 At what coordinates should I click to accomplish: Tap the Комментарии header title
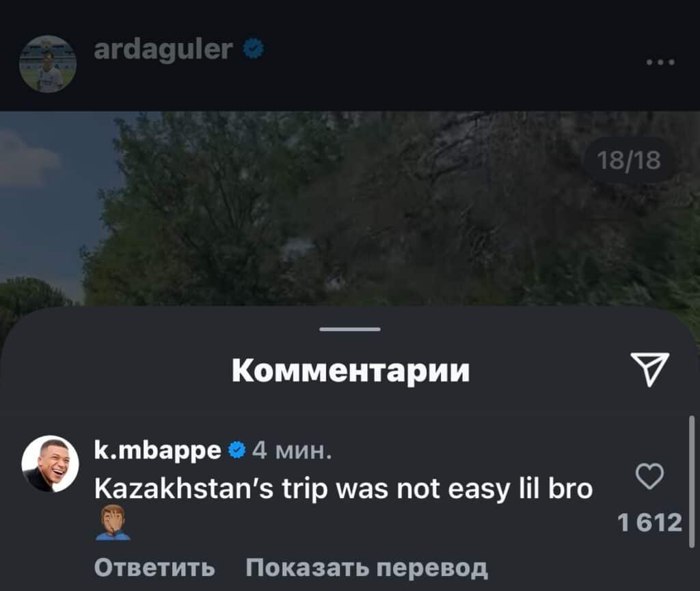[x=351, y=370]
